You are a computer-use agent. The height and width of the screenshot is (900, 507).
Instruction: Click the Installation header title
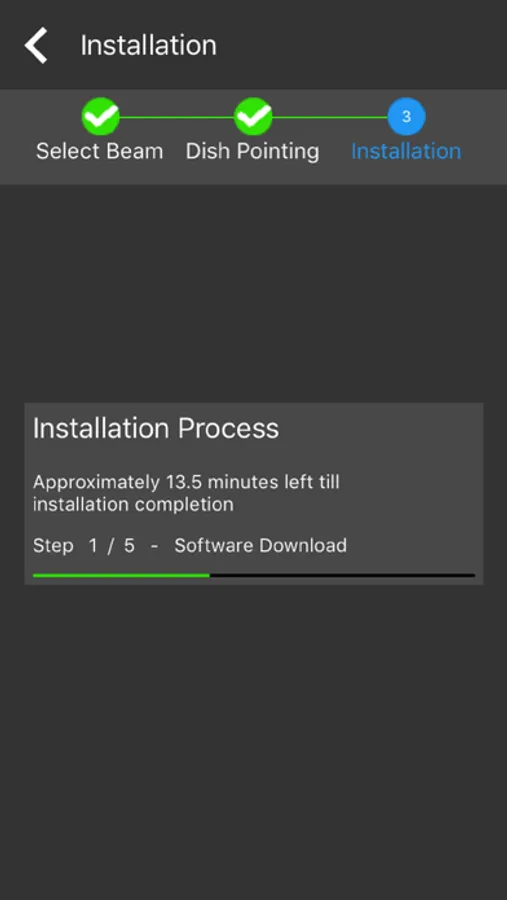click(x=149, y=45)
